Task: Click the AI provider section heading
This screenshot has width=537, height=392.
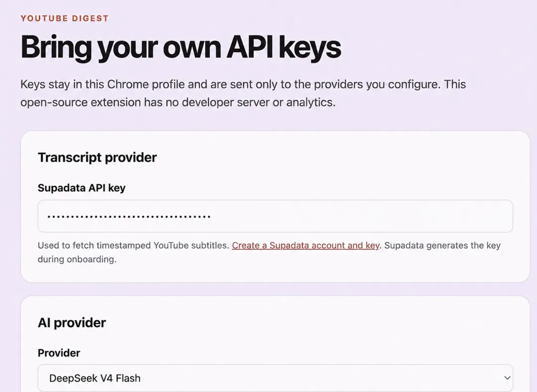Action: point(72,322)
